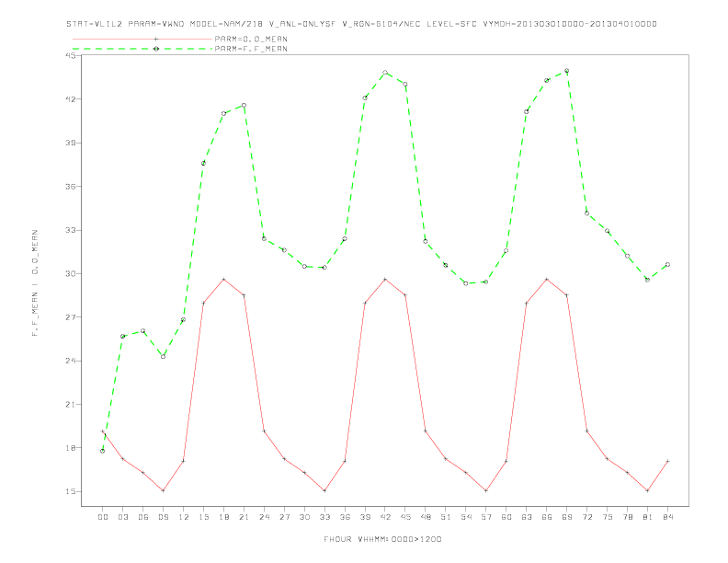
Task: Click y-axis tick label 27
Action: [71, 317]
